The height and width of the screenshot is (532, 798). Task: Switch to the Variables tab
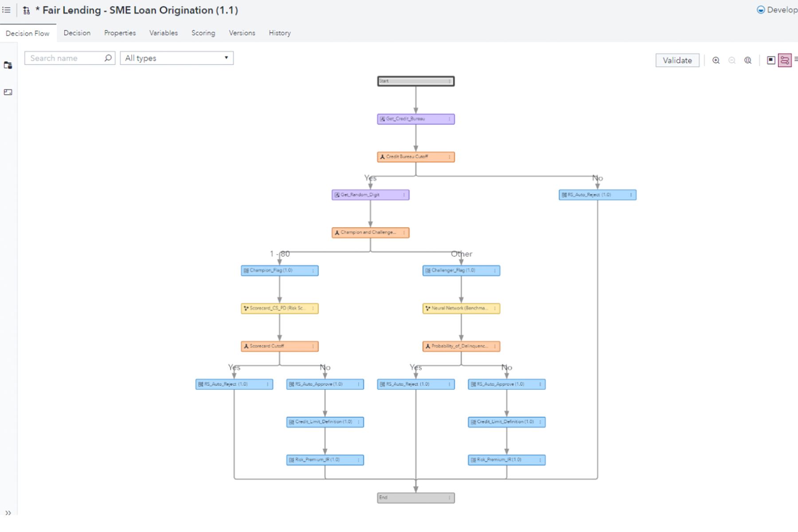tap(163, 33)
